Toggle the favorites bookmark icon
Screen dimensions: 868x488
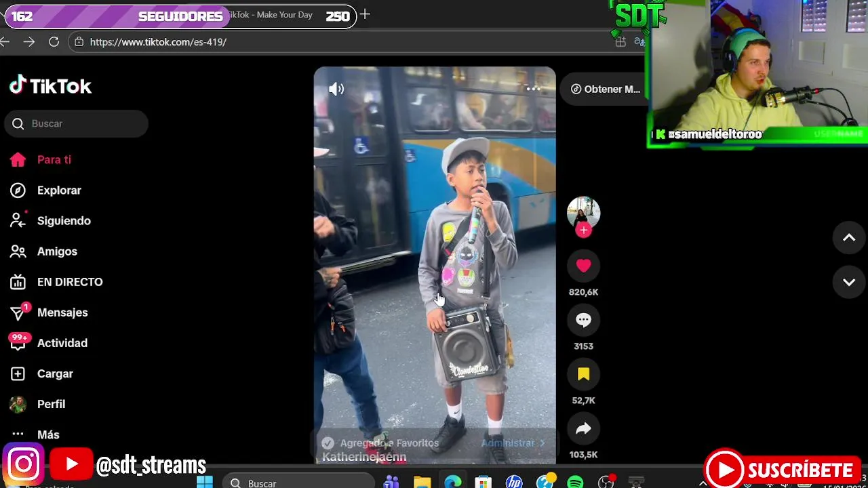(x=583, y=374)
